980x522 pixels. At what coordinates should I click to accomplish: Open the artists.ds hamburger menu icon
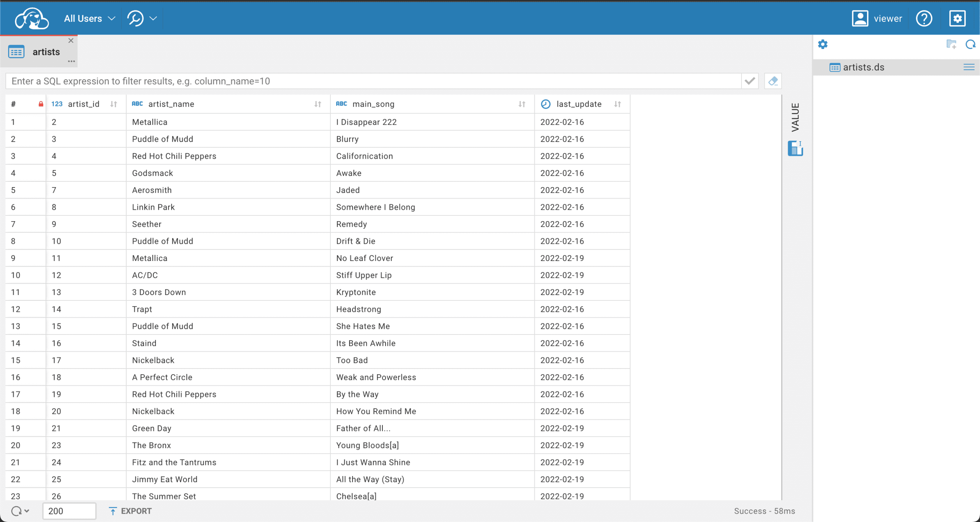click(969, 67)
